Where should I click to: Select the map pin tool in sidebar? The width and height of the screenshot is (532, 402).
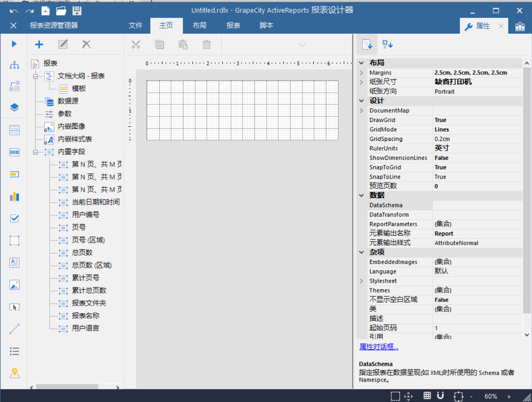14,373
